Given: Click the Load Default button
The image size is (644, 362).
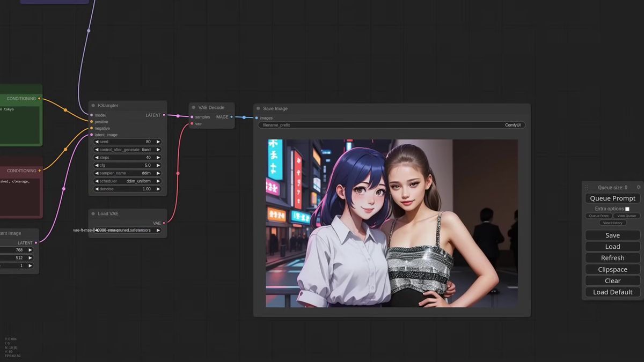Looking at the screenshot, I should [x=612, y=292].
